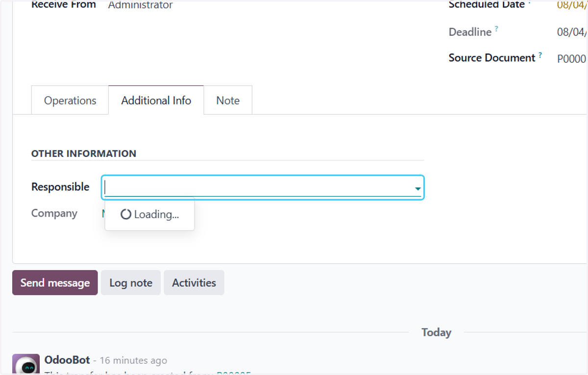588x375 pixels.
Task: Click the Today date separator label
Action: (436, 332)
